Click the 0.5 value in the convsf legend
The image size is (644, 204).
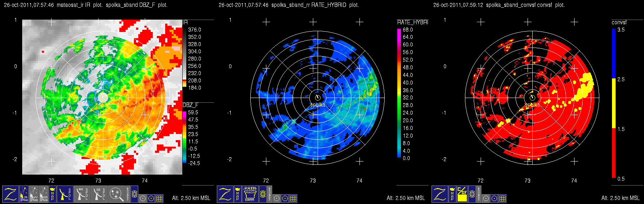tap(621, 179)
